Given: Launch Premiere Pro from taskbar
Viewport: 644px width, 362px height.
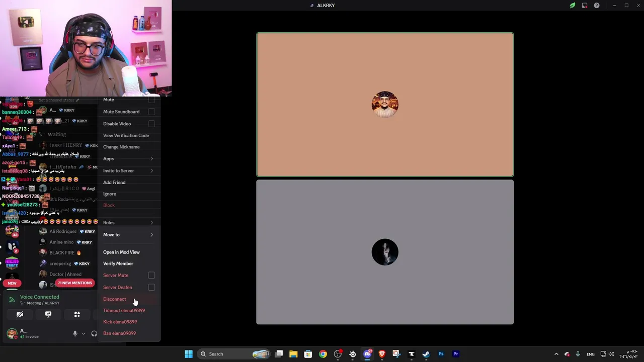Looking at the screenshot, I should click(456, 354).
